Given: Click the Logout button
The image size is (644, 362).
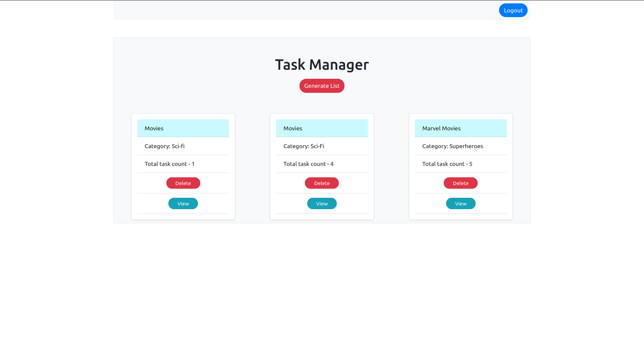Looking at the screenshot, I should [513, 10].
